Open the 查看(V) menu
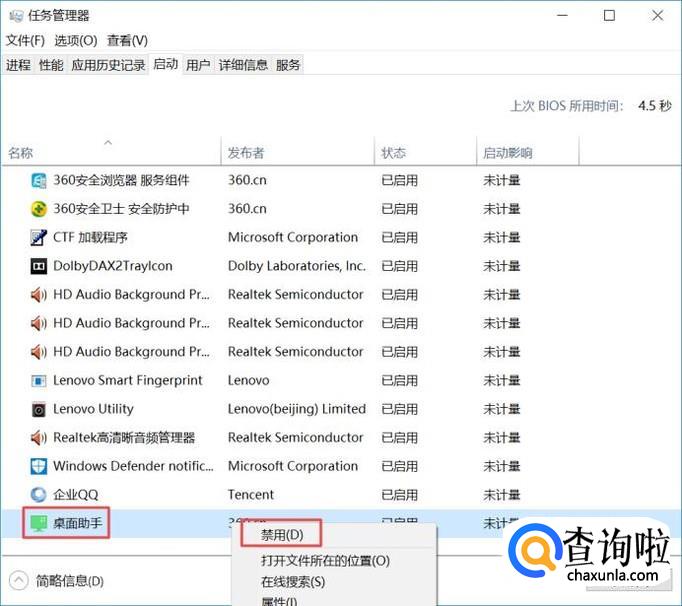 (x=127, y=40)
